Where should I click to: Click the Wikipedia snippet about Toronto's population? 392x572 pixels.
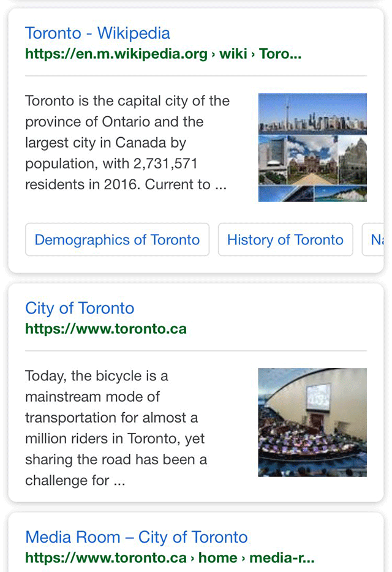click(127, 143)
